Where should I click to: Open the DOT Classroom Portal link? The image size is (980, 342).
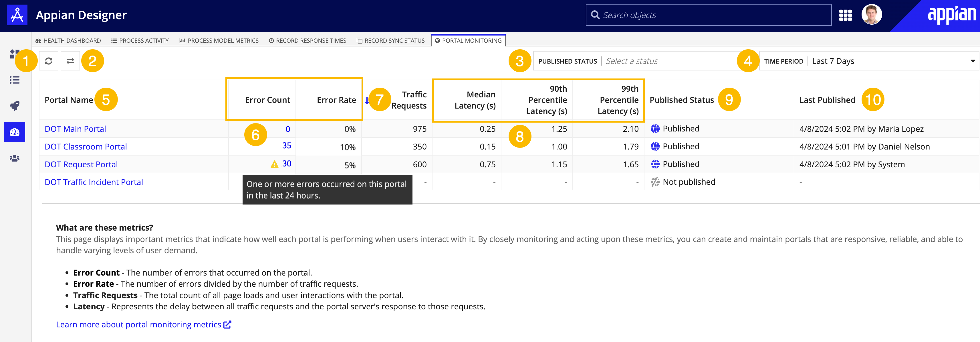pos(86,147)
